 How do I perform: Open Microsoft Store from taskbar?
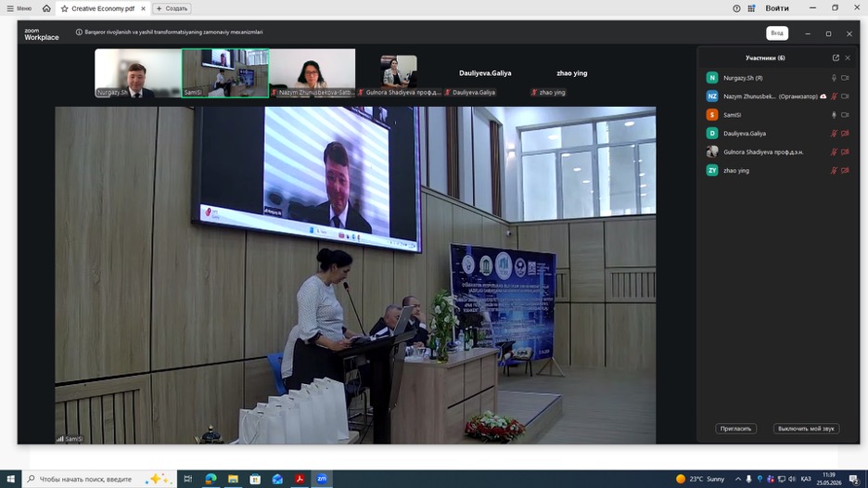coord(255,479)
